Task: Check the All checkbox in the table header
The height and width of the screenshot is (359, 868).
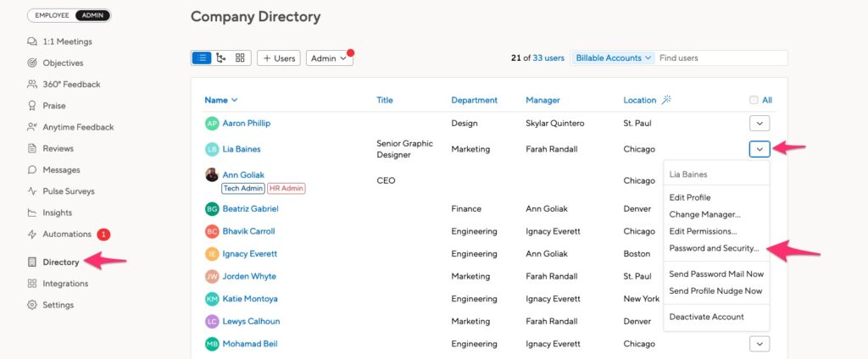Action: click(753, 100)
